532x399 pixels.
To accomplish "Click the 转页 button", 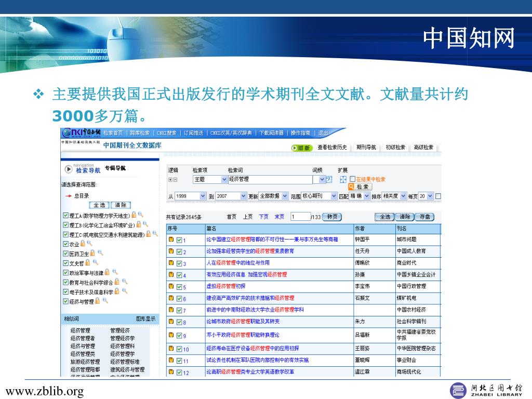I will click(x=332, y=217).
